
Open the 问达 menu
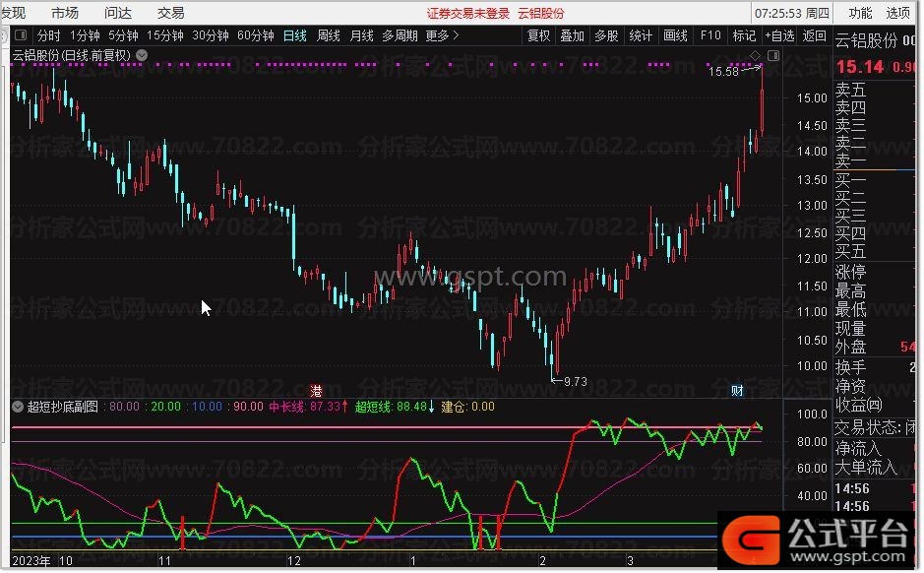pyautogui.click(x=118, y=13)
